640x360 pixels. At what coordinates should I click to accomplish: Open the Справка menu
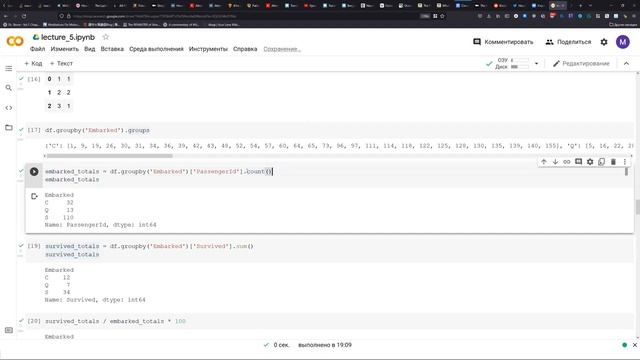(245, 49)
